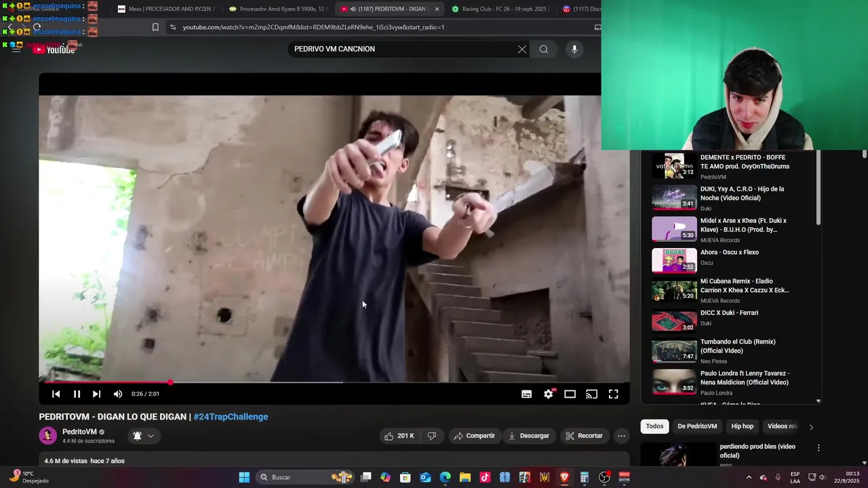This screenshot has height=488, width=868.
Task: Open File Explorer from the taskbar
Action: [x=465, y=477]
